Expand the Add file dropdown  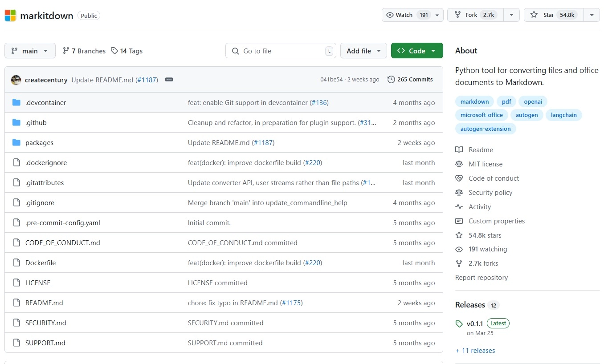pos(363,51)
